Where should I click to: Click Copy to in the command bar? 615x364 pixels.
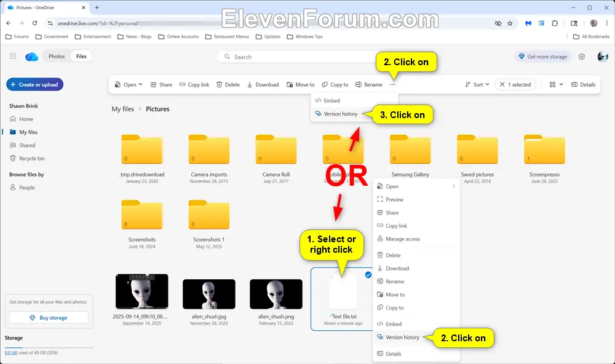coord(335,85)
